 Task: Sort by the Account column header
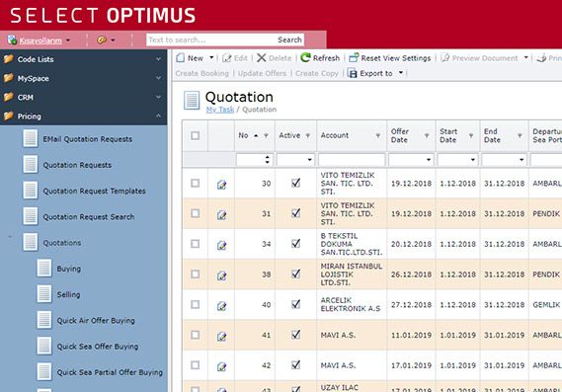(335, 135)
